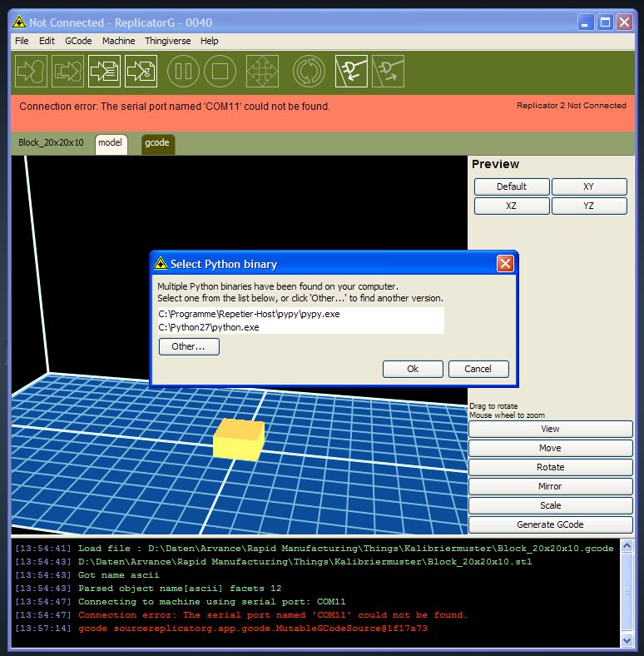The width and height of the screenshot is (644, 656).
Task: Close the Select Python binary dialog
Action: click(x=505, y=264)
